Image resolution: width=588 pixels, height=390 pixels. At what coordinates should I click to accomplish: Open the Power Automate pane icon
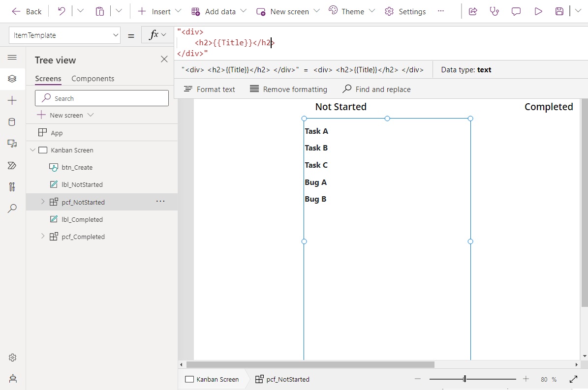tap(12, 165)
